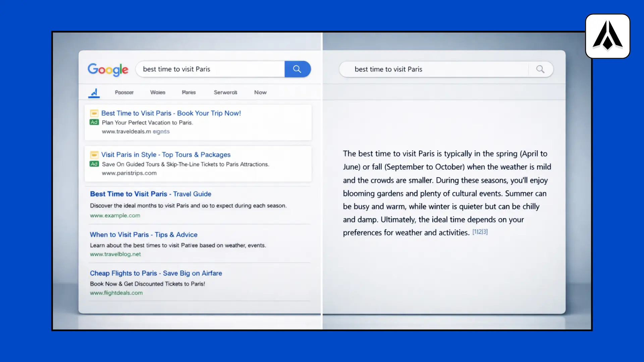Click yellow favicon beside Visit Paris in Style ad

(94, 155)
